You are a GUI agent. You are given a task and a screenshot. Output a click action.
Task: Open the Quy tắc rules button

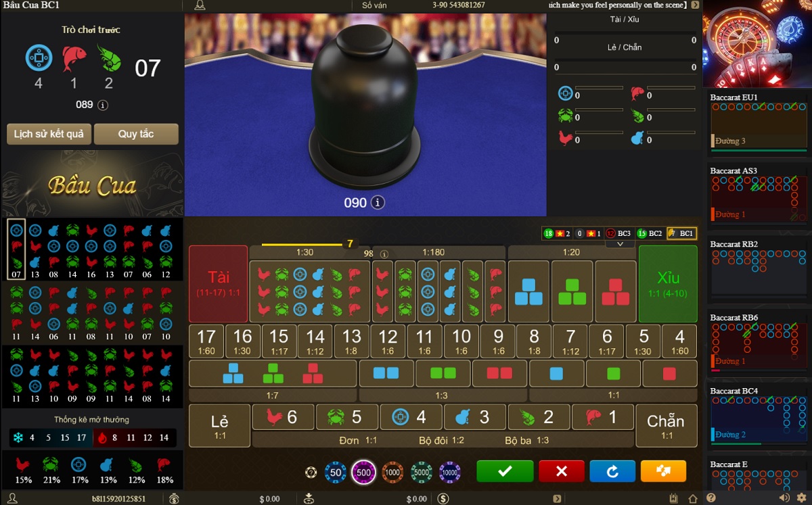coord(136,134)
